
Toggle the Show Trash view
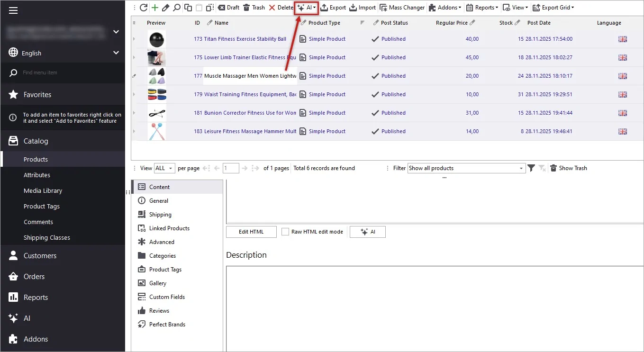(x=568, y=168)
